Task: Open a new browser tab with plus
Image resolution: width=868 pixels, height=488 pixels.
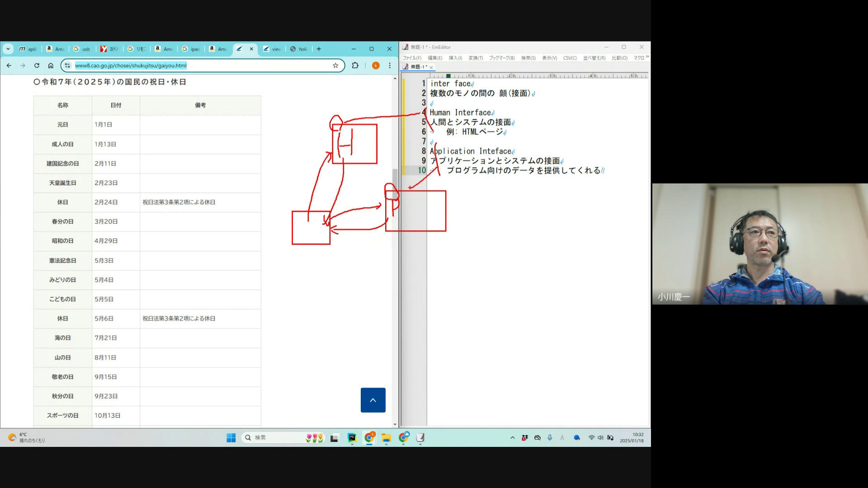Action: tap(319, 49)
